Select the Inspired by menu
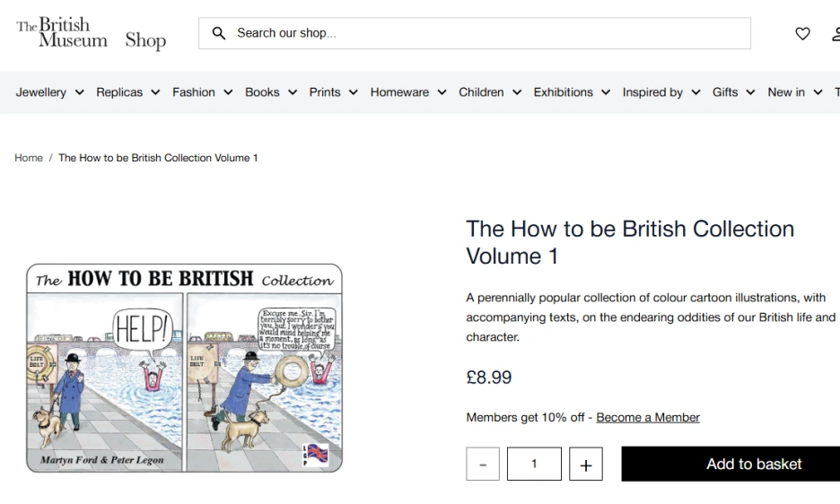840x504 pixels. 661,92
